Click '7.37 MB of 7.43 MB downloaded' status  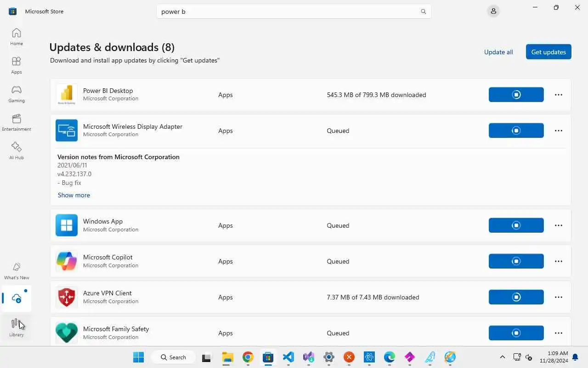373,297
